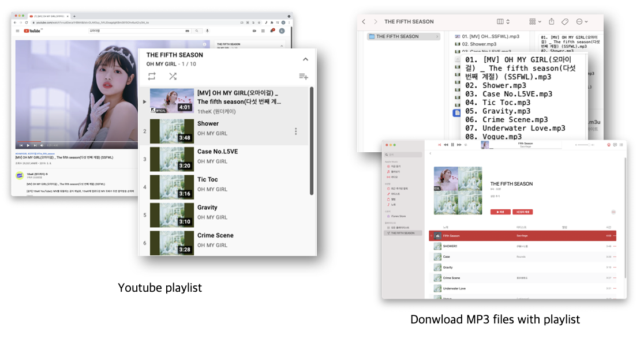Play the first [MV] OH MY GIRL playlist video thumbnail
This screenshot has width=644, height=339.
pyautogui.click(x=172, y=101)
